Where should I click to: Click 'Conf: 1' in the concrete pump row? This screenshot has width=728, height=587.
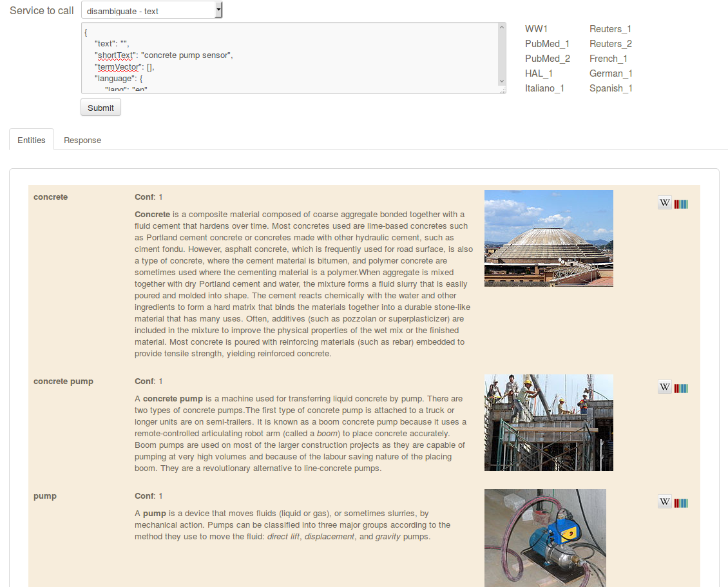click(149, 381)
